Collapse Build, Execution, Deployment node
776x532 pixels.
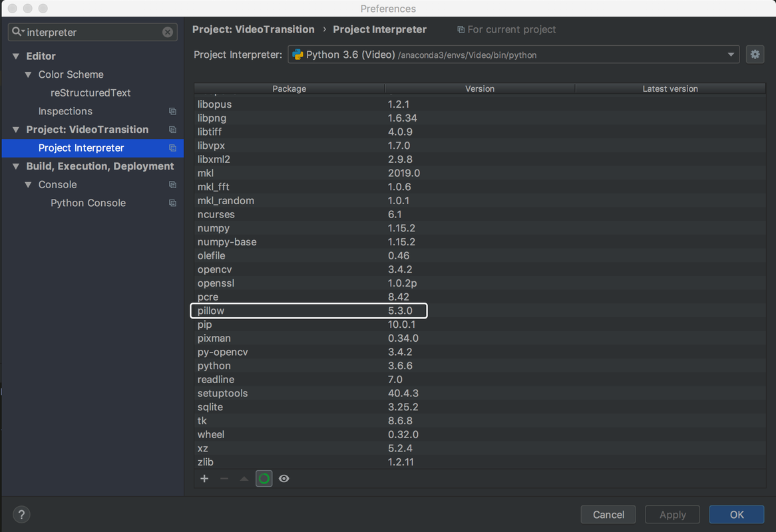tap(16, 166)
